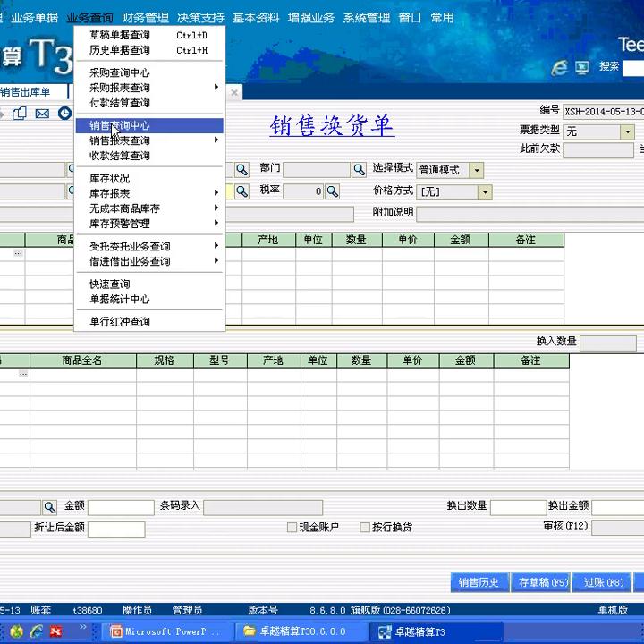Click the envelope mail toolbar icon

tap(42, 114)
